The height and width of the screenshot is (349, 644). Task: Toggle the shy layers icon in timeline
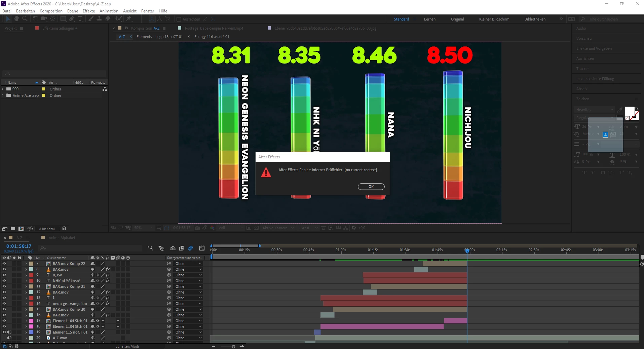[x=173, y=248]
